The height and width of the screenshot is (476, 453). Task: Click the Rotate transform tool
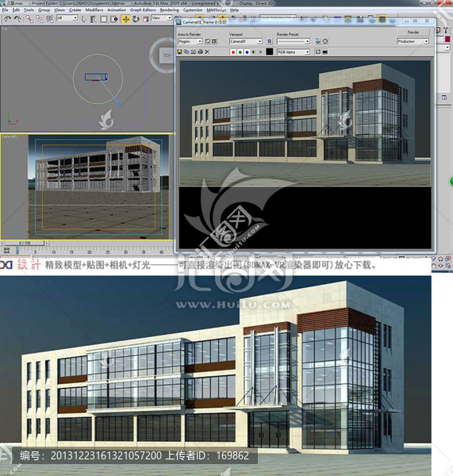[136, 19]
